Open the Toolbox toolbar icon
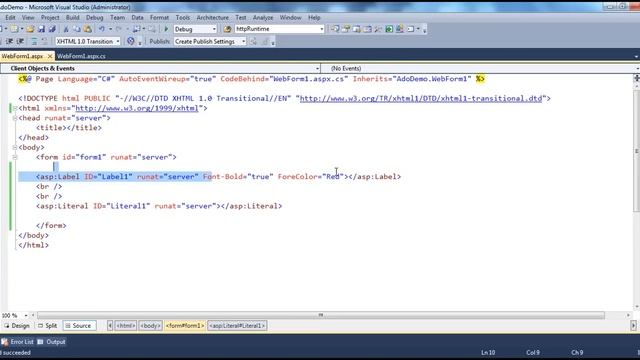640x360 pixels. [378, 29]
